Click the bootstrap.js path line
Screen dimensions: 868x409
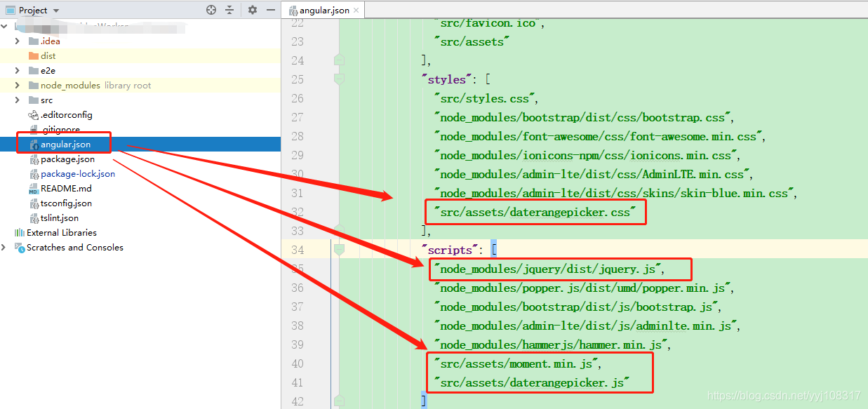pyautogui.click(x=577, y=307)
